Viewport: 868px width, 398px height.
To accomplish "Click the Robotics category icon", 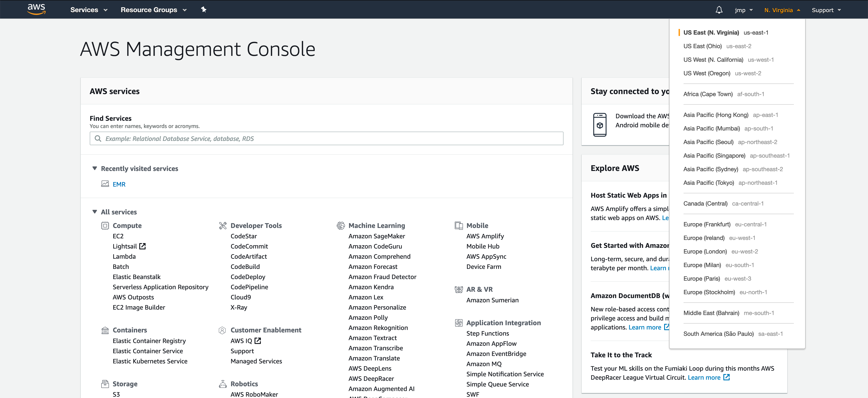I will (223, 384).
